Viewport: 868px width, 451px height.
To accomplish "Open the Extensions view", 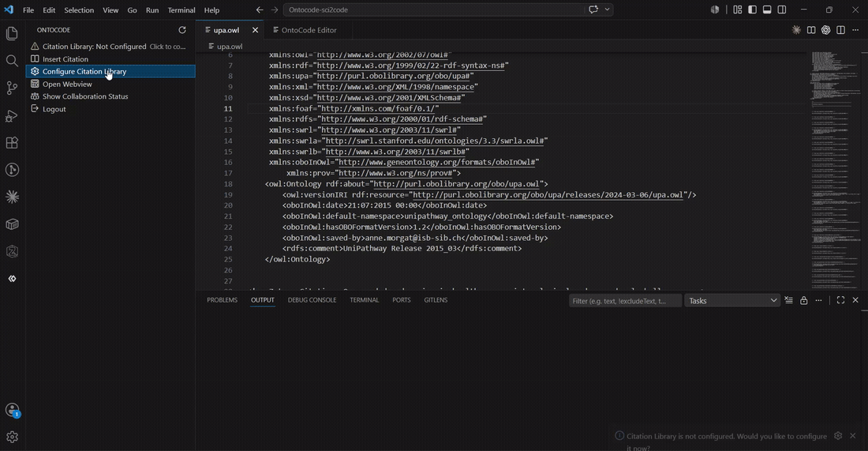I will point(12,142).
